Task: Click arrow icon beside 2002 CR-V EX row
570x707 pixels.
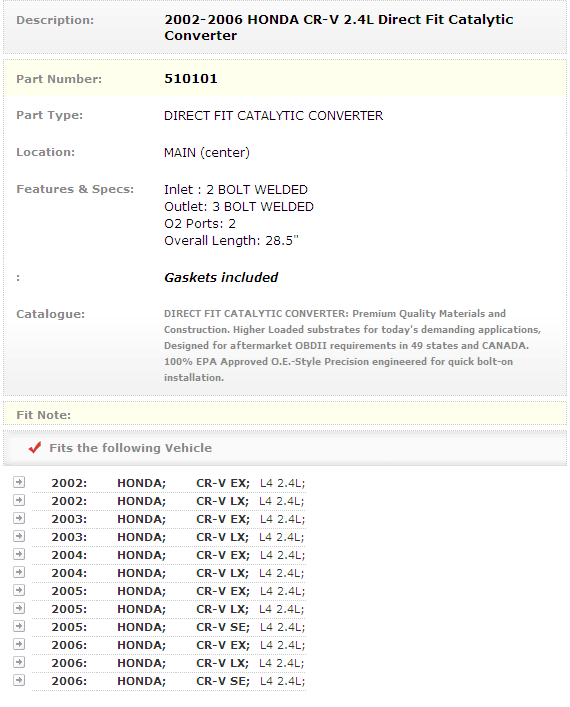Action: click(19, 482)
